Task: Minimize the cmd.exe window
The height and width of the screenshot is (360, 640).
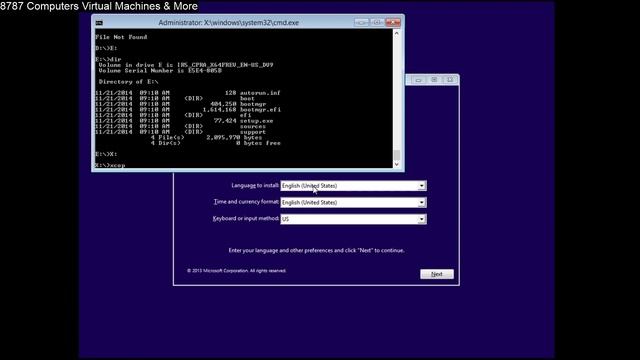Action: click(361, 22)
